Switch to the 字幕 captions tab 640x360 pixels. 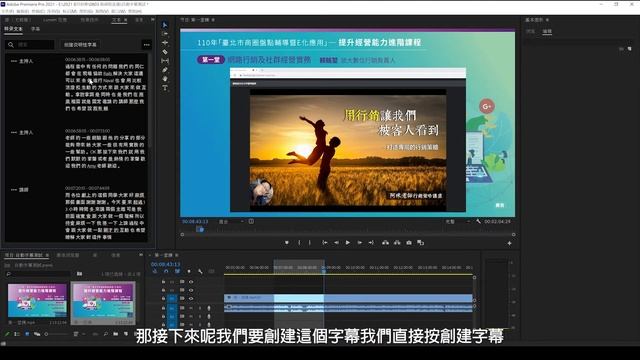pyautogui.click(x=36, y=29)
